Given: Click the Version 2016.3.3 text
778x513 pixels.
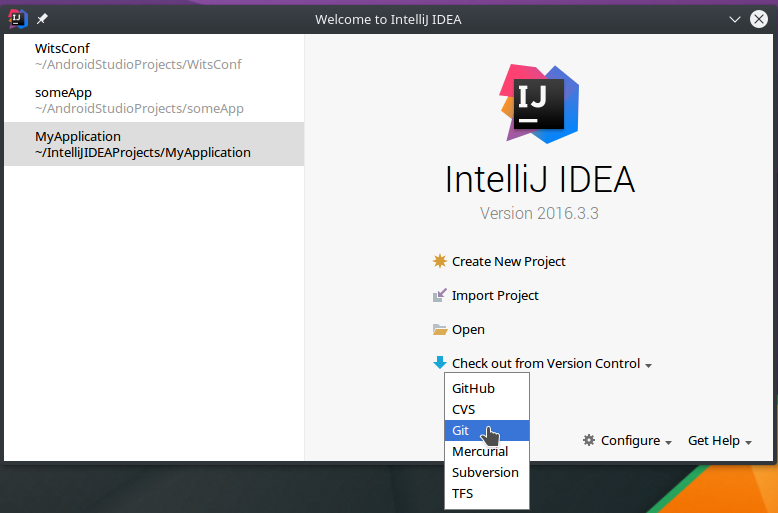Looking at the screenshot, I should [x=539, y=213].
